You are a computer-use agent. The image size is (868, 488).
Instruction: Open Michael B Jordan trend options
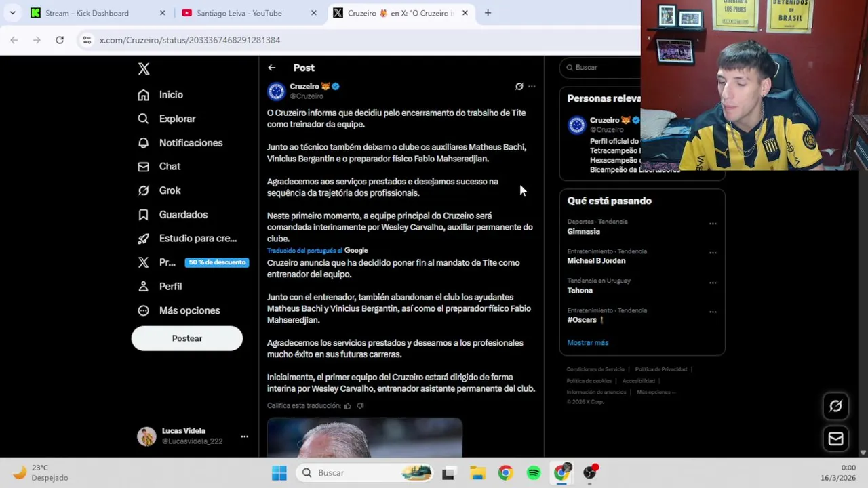coord(713,253)
